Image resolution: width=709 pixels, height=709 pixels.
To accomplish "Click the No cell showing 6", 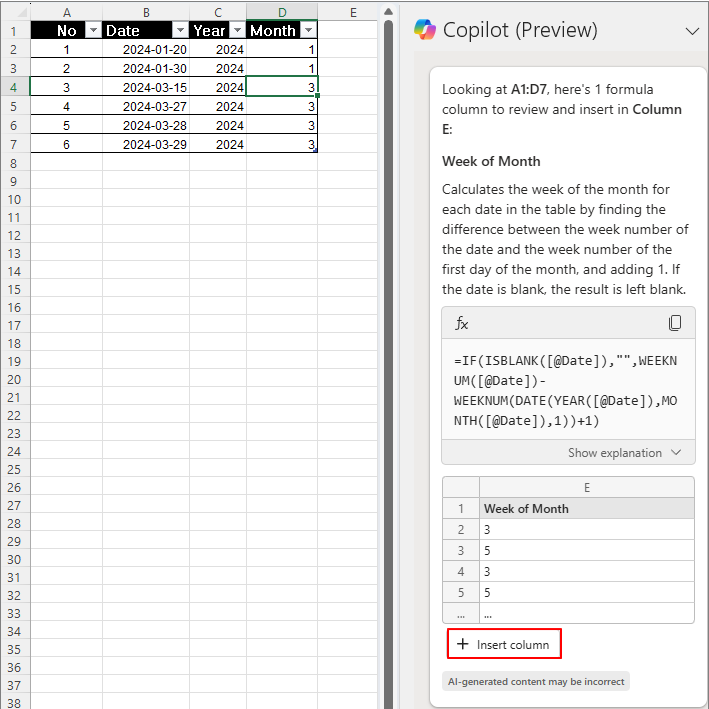I will (x=66, y=144).
